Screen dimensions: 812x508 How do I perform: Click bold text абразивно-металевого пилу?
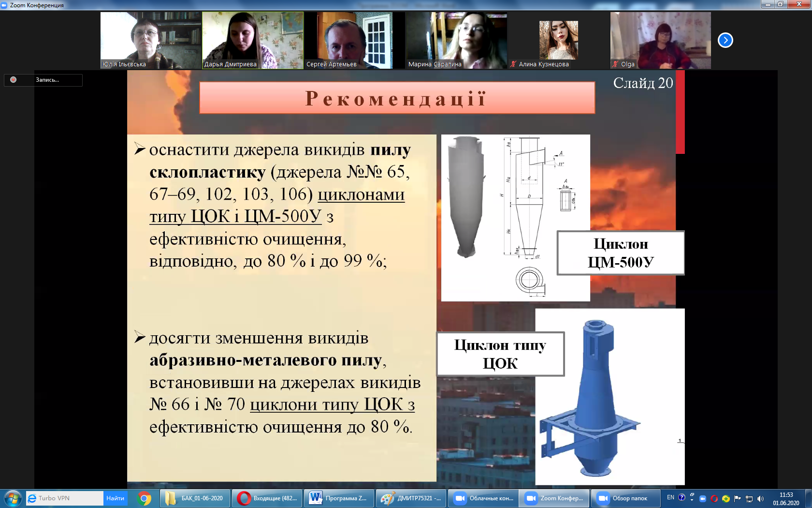coord(266,360)
